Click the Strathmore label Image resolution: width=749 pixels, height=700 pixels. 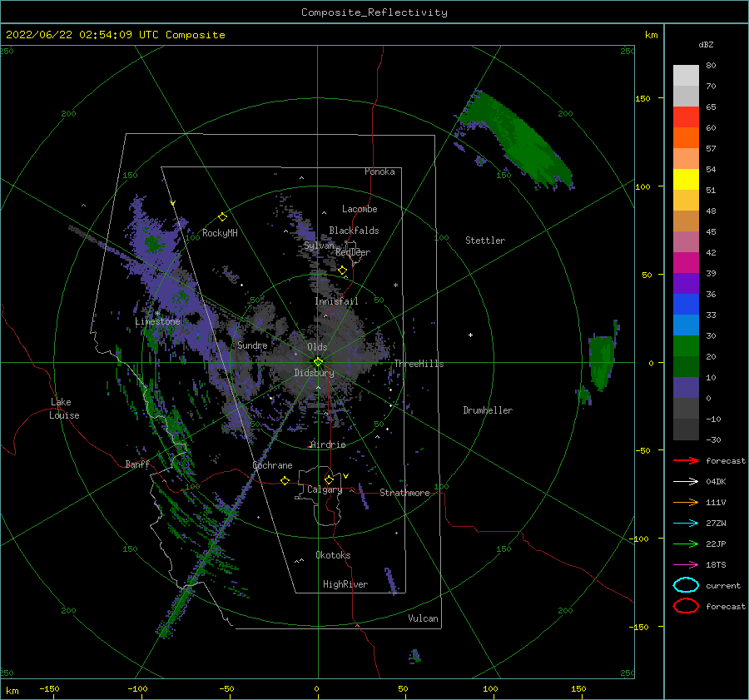point(404,493)
